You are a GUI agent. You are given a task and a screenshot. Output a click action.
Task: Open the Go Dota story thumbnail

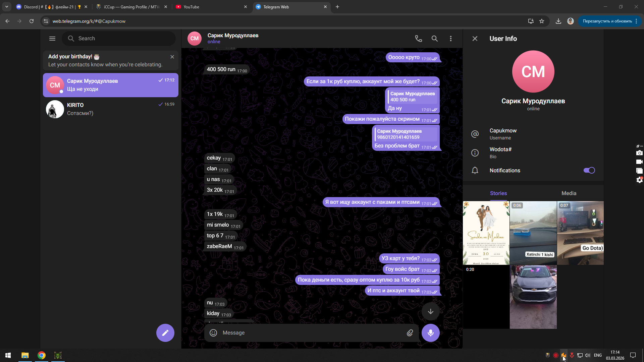[x=580, y=233]
